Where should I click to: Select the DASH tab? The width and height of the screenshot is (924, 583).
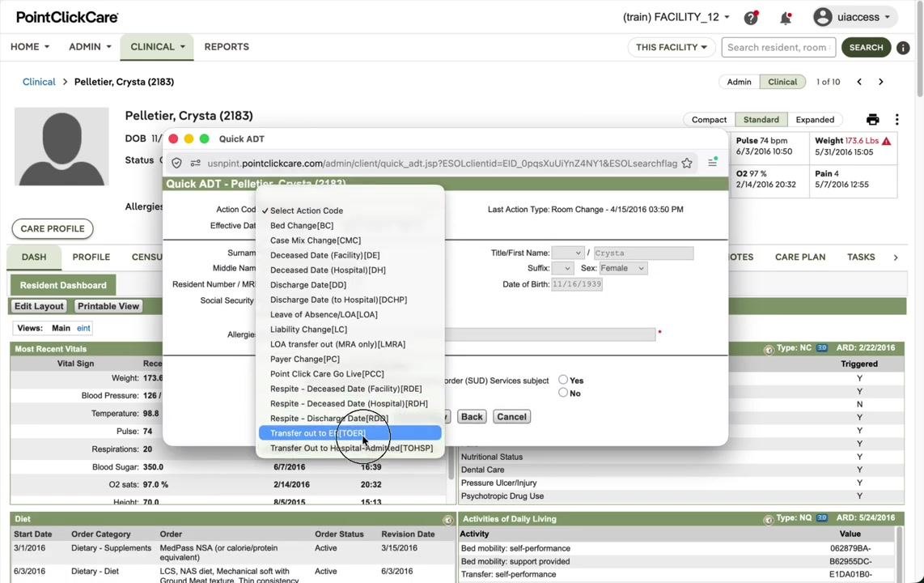tap(34, 257)
